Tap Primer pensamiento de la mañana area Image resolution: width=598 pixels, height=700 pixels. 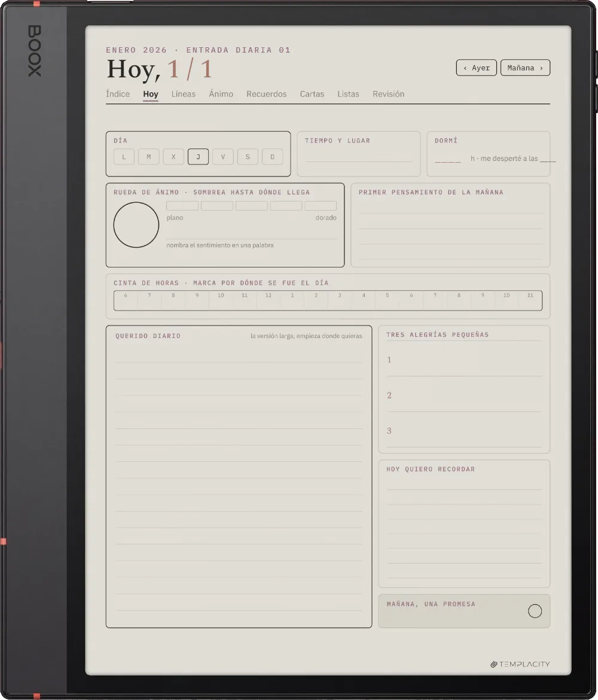pos(450,230)
